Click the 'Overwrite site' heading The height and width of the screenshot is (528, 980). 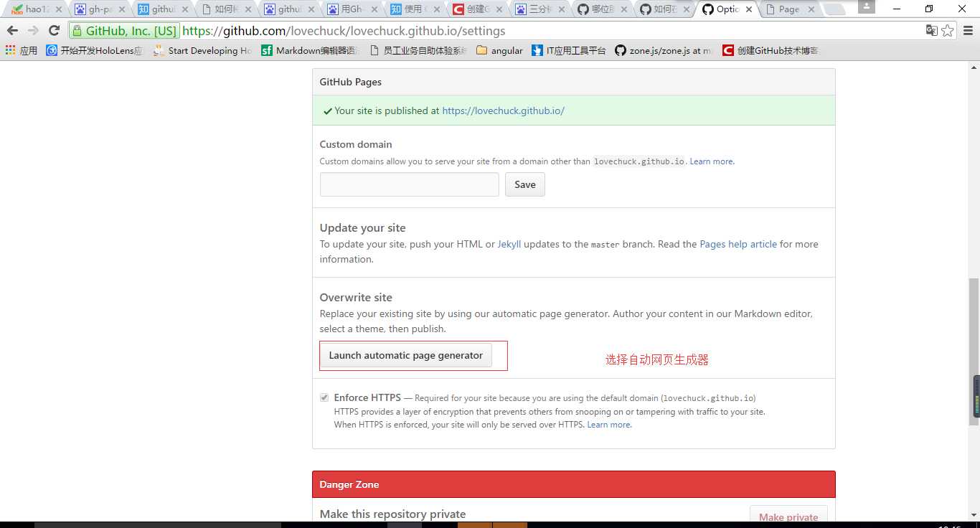pyautogui.click(x=356, y=297)
